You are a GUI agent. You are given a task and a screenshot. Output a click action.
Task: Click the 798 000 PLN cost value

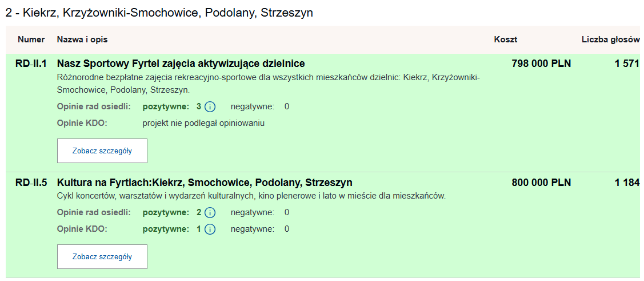(x=541, y=64)
